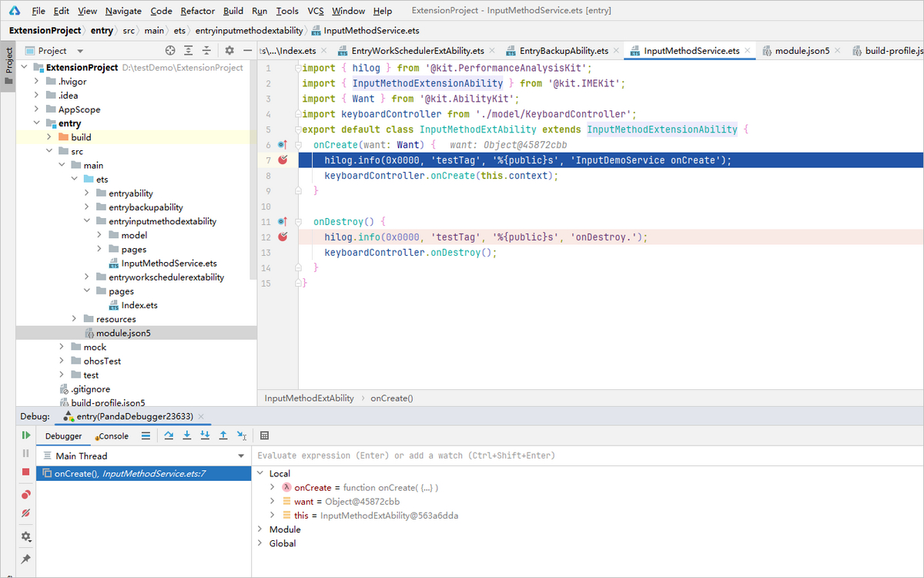Open the Refactor menu
Image resolution: width=924 pixels, height=578 pixels.
pos(198,11)
